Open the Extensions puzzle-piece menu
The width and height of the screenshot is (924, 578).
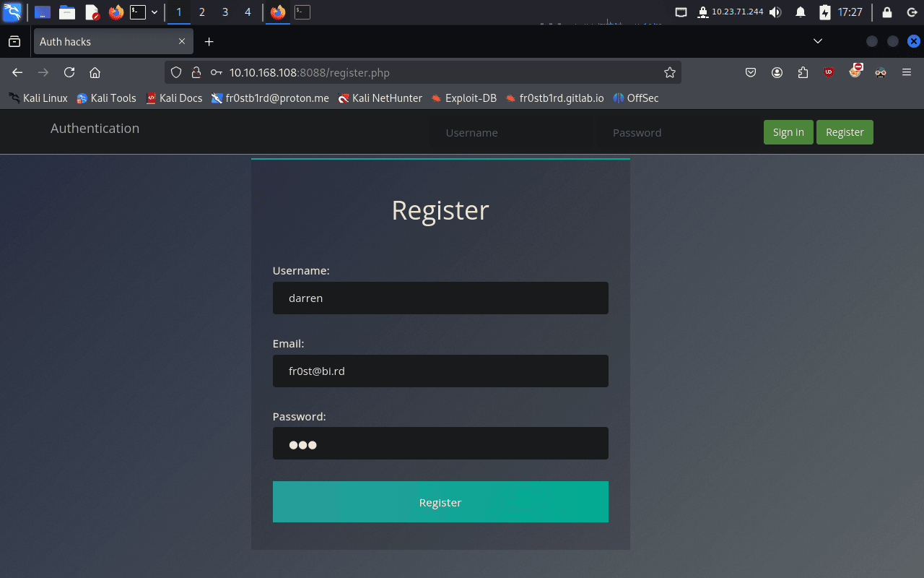coord(803,72)
